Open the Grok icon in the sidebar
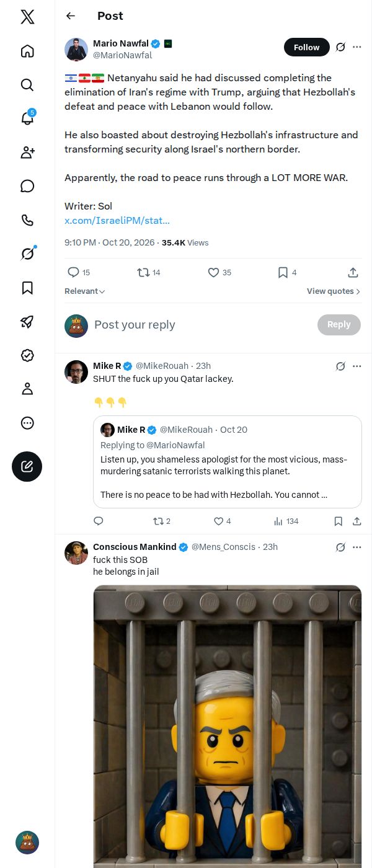 27,254
